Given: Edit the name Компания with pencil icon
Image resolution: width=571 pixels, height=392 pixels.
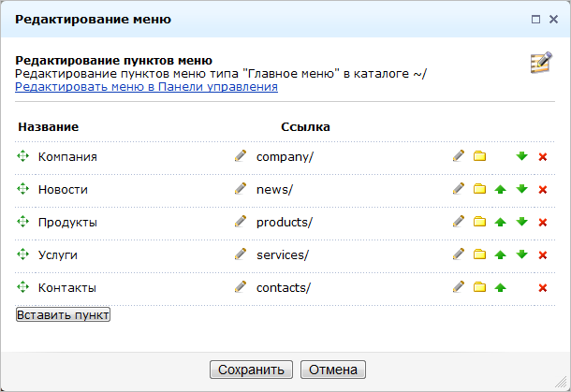Looking at the screenshot, I should coord(241,156).
